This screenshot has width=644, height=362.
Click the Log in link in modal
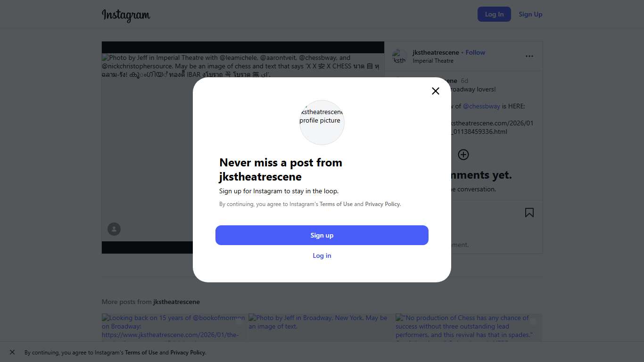(x=322, y=255)
